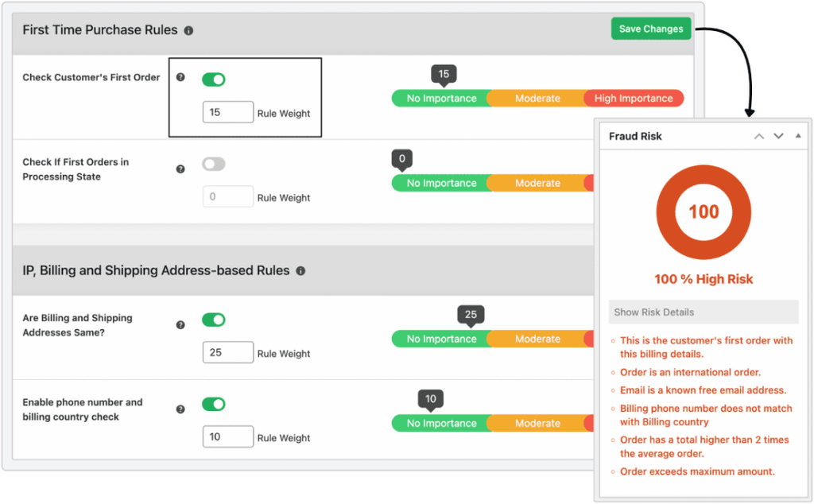Focus the Rule Weight field showing 10

point(228,436)
